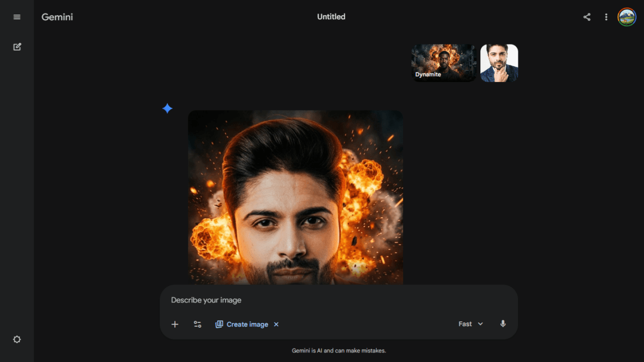Open the tools sliders icon in prompt bar
The height and width of the screenshot is (362, 644).
(x=197, y=324)
